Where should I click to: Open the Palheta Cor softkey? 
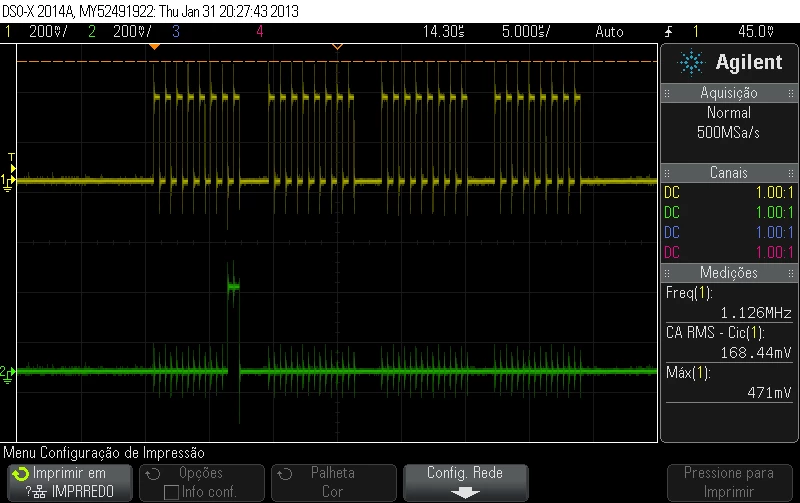click(334, 483)
